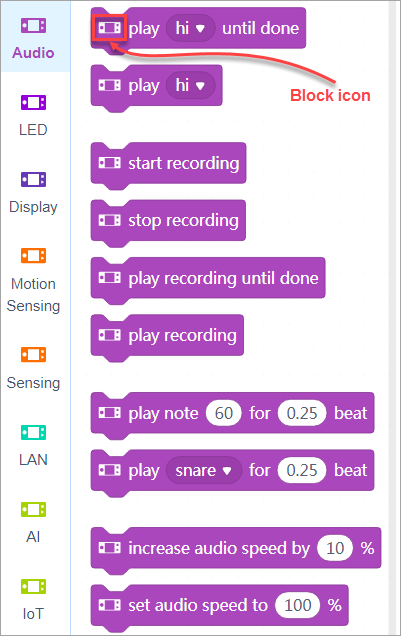Select the stop recording block
401x636 pixels.
tap(168, 221)
